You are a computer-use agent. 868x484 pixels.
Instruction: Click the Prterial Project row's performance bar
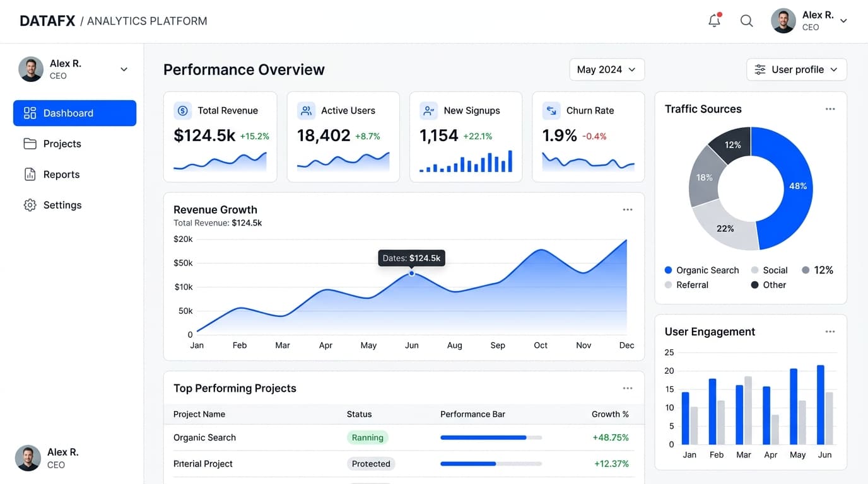[491, 464]
